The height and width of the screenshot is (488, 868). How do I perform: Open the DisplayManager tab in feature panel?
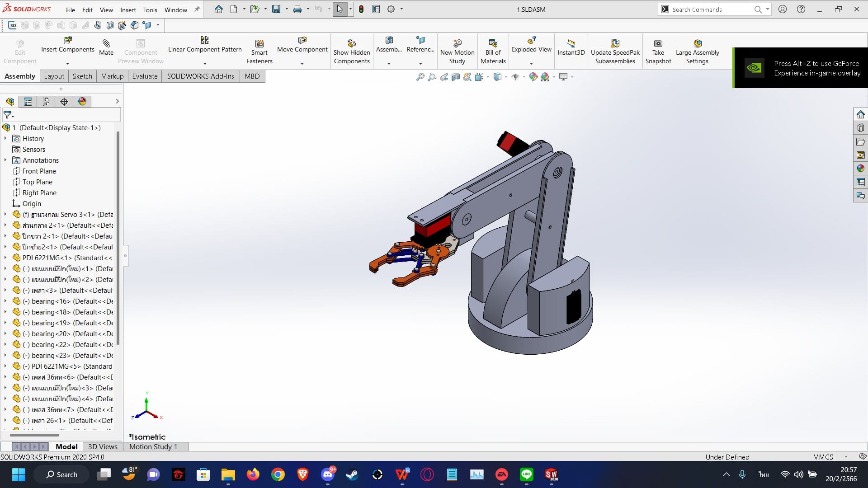pyautogui.click(x=82, y=102)
